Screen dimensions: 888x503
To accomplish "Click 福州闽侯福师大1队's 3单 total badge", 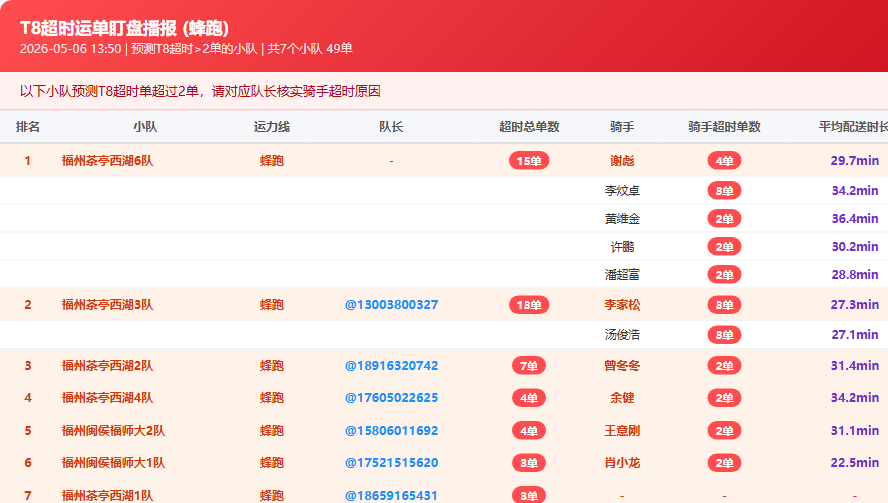I will pos(529,463).
